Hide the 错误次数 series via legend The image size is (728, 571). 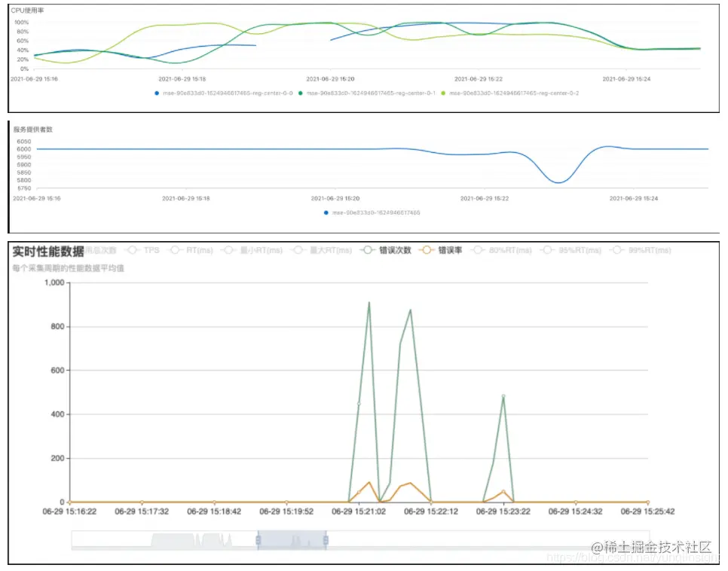pos(387,250)
